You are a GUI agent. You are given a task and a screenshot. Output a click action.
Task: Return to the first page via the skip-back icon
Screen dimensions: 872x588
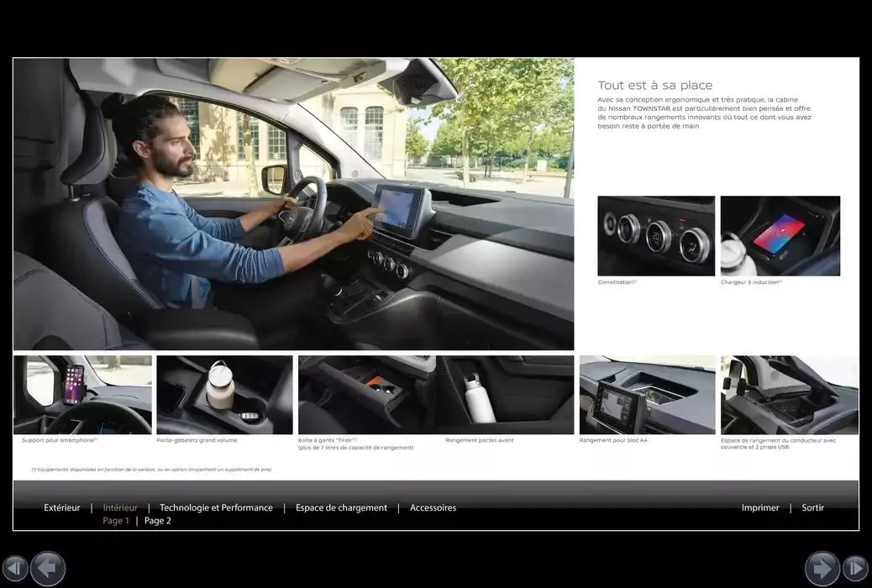[16, 569]
